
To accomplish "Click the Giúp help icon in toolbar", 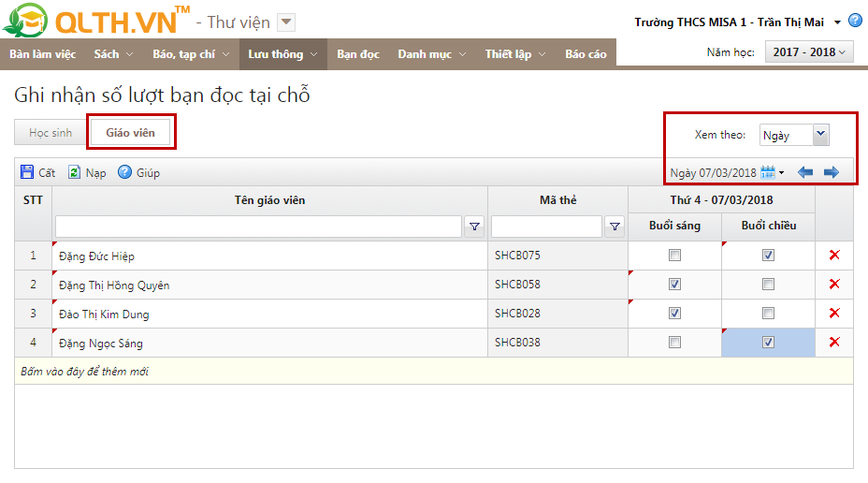I will tap(125, 172).
